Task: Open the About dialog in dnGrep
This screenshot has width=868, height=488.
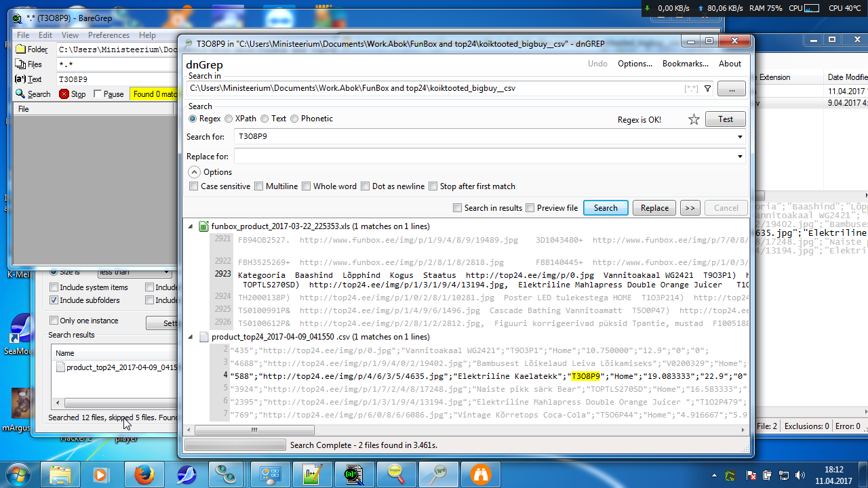Action: (x=730, y=64)
